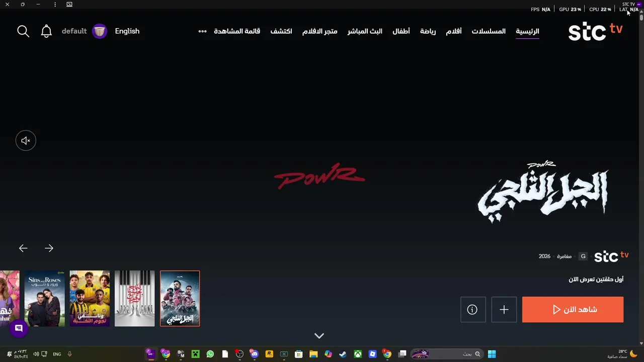Open Task View in taskbar
This screenshot has width=644, height=362.
pyautogui.click(x=402, y=354)
